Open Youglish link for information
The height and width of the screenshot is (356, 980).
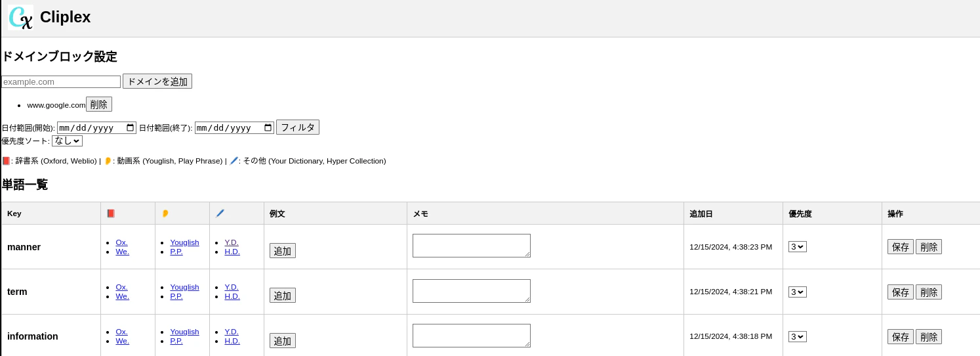[x=184, y=332]
